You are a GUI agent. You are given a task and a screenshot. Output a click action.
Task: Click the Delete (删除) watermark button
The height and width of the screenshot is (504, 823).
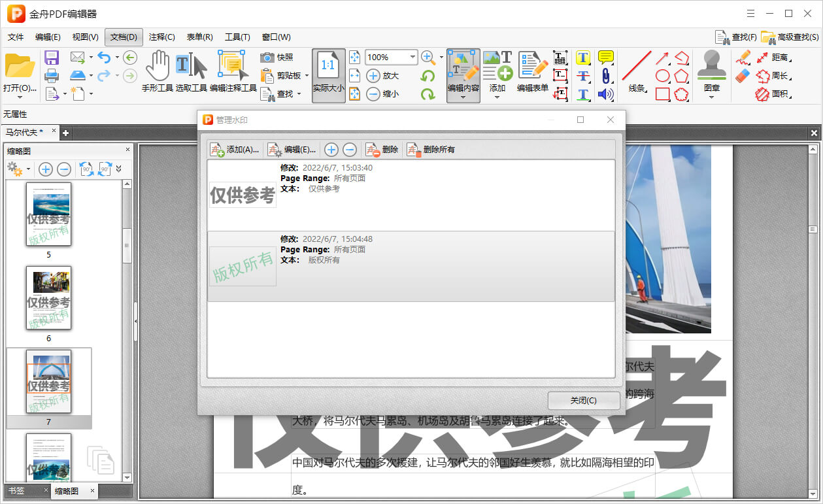tap(382, 150)
